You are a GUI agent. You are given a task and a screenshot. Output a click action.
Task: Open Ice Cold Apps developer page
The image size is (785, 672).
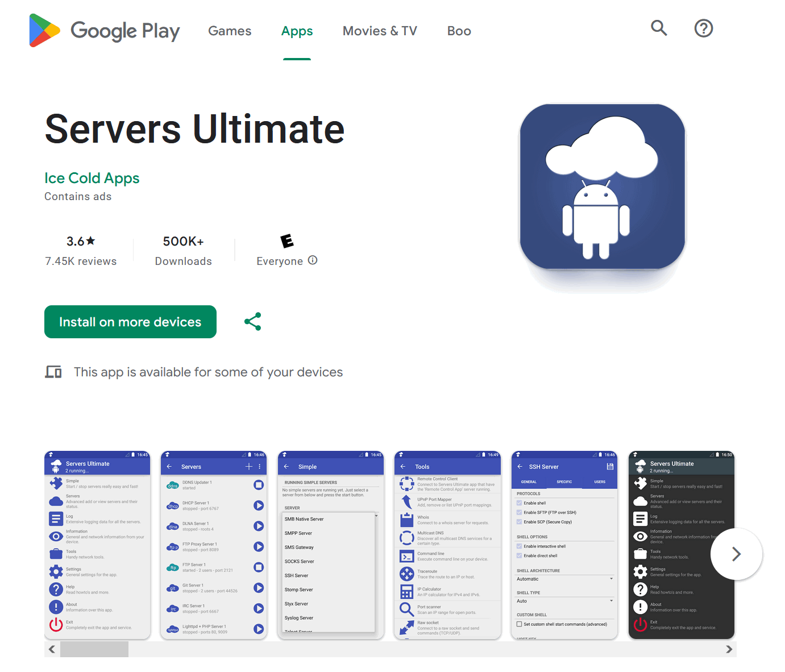point(92,179)
